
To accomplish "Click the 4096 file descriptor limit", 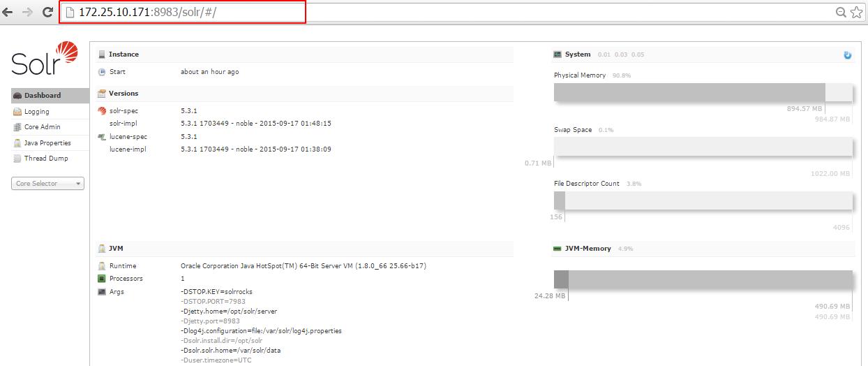I will [x=841, y=228].
